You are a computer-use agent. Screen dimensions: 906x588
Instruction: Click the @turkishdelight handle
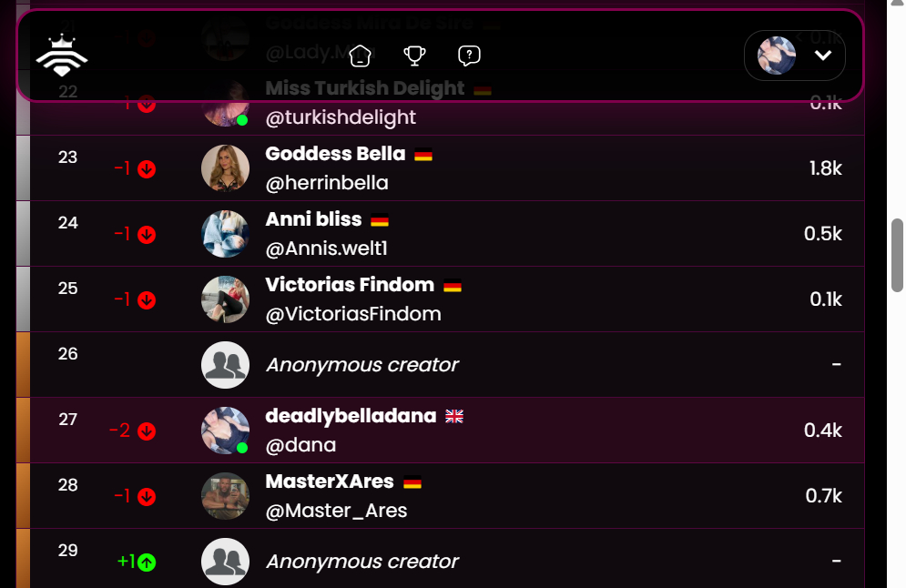pos(341,117)
